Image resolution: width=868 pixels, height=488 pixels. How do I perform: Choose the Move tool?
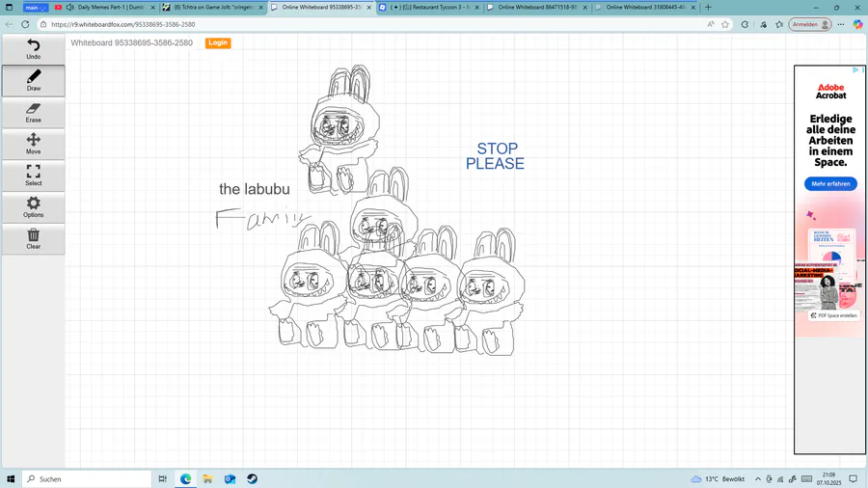[x=33, y=144]
